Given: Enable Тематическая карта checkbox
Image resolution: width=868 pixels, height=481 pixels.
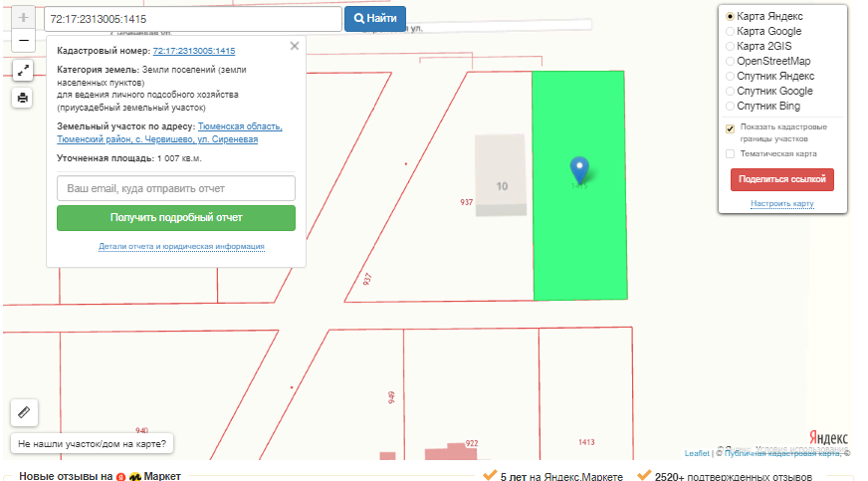Looking at the screenshot, I should coord(731,153).
